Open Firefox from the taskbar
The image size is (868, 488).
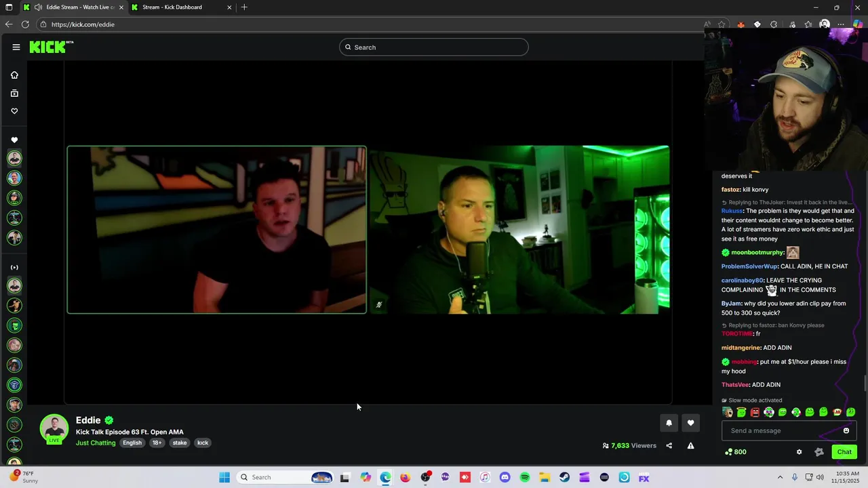click(406, 477)
